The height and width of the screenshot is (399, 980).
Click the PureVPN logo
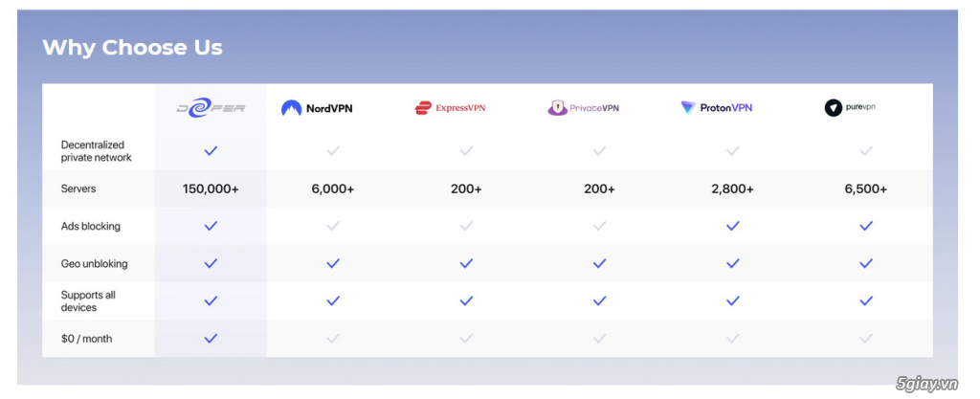tap(850, 107)
